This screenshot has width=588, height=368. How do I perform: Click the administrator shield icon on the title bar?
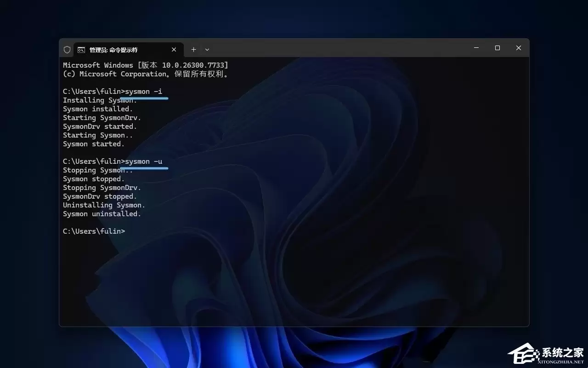(67, 49)
